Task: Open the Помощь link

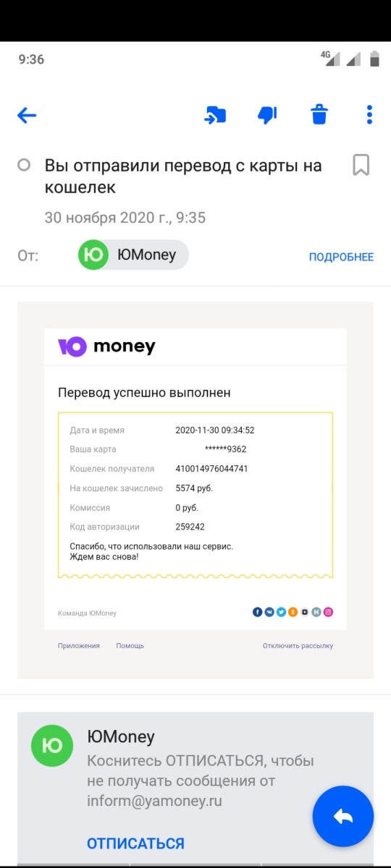Action: tap(130, 645)
